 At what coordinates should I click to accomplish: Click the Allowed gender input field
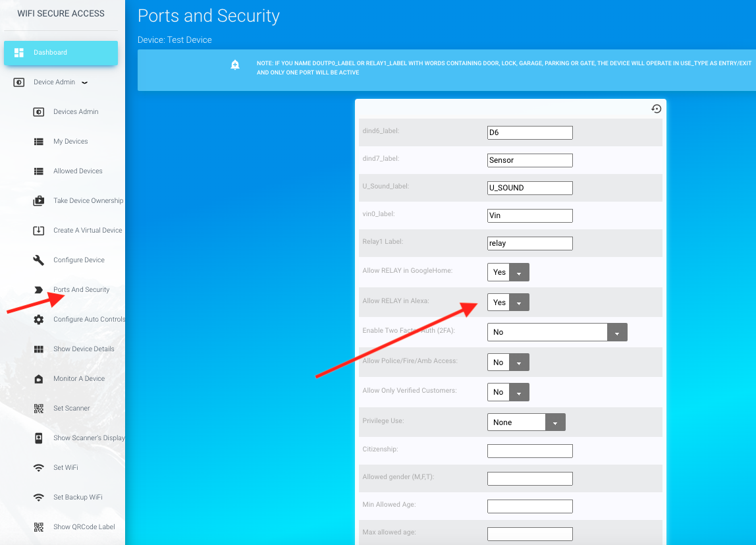(x=530, y=479)
